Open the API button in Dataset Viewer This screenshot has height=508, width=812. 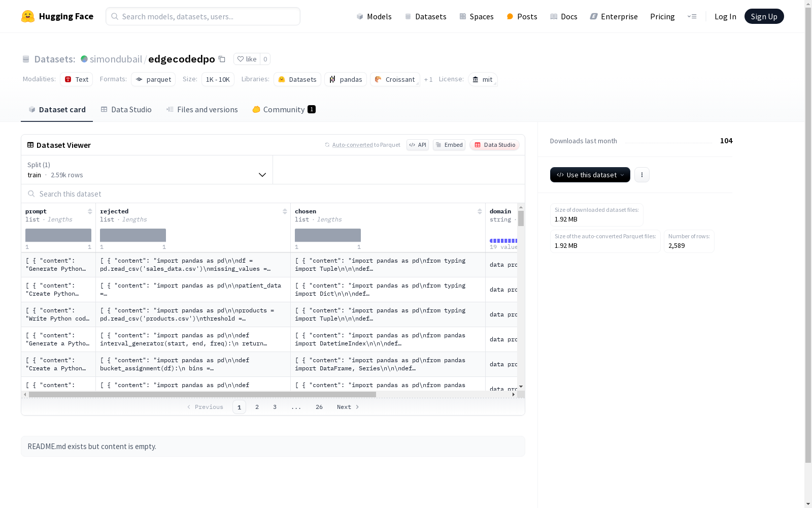pyautogui.click(x=418, y=145)
